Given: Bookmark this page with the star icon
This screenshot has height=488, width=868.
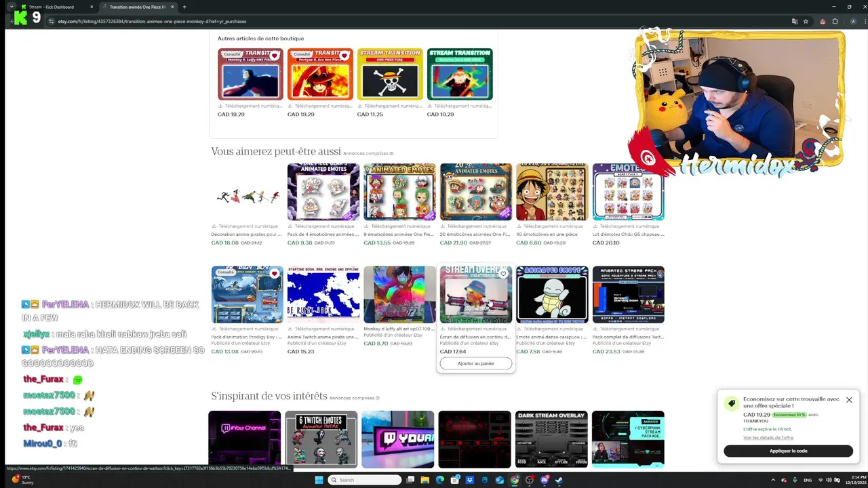Looking at the screenshot, I should [806, 21].
